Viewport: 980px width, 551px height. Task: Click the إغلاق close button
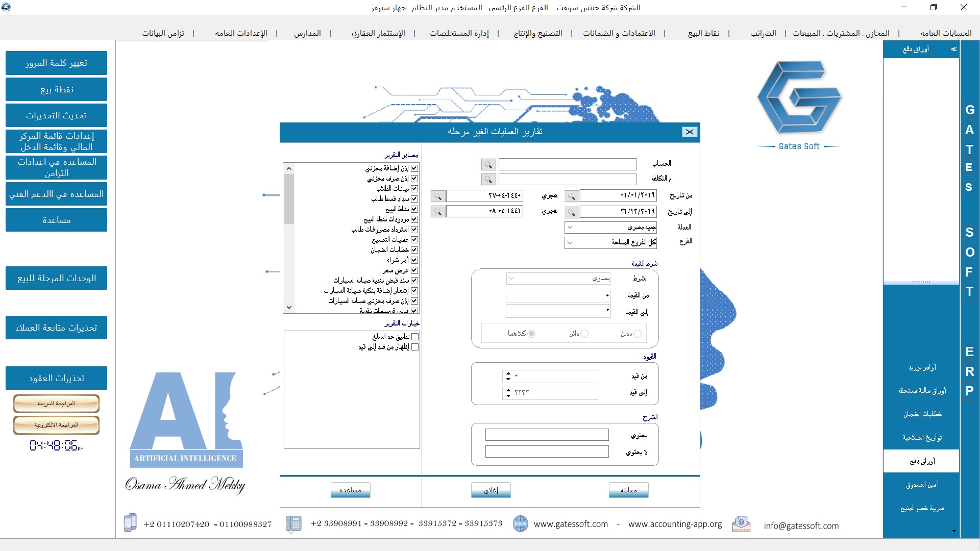[x=491, y=490]
